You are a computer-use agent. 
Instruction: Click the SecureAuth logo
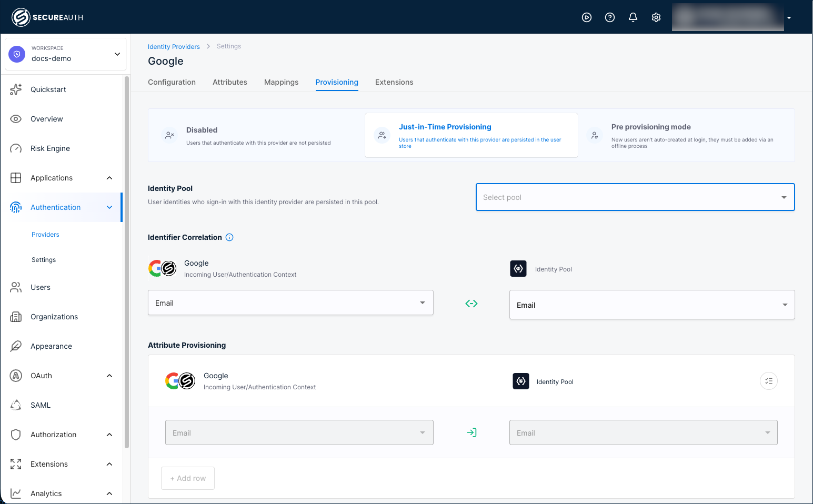(x=47, y=17)
